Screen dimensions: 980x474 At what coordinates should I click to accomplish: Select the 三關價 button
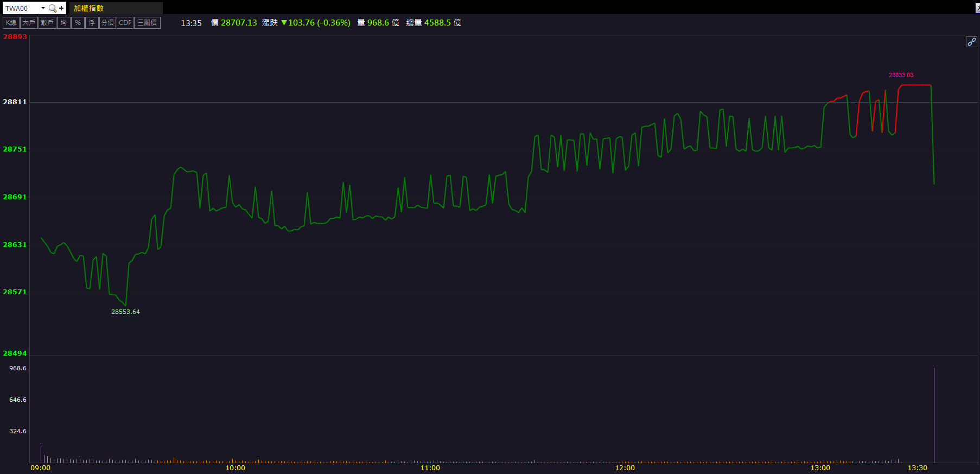(147, 23)
